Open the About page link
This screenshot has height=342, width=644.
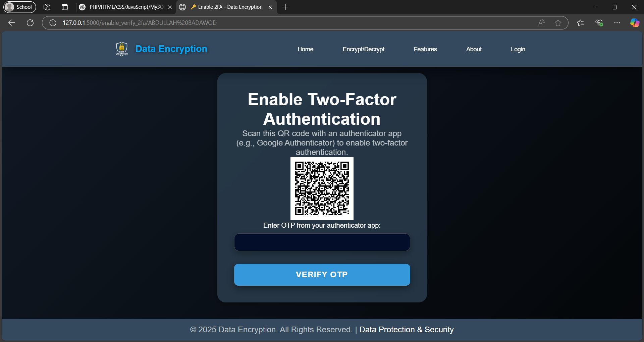tap(474, 49)
